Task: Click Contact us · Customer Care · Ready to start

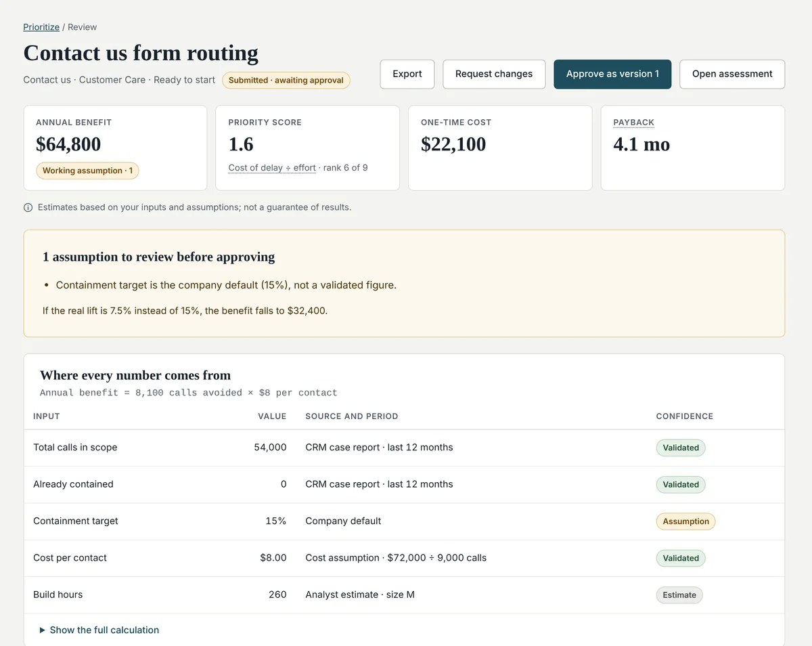Action: [119, 80]
